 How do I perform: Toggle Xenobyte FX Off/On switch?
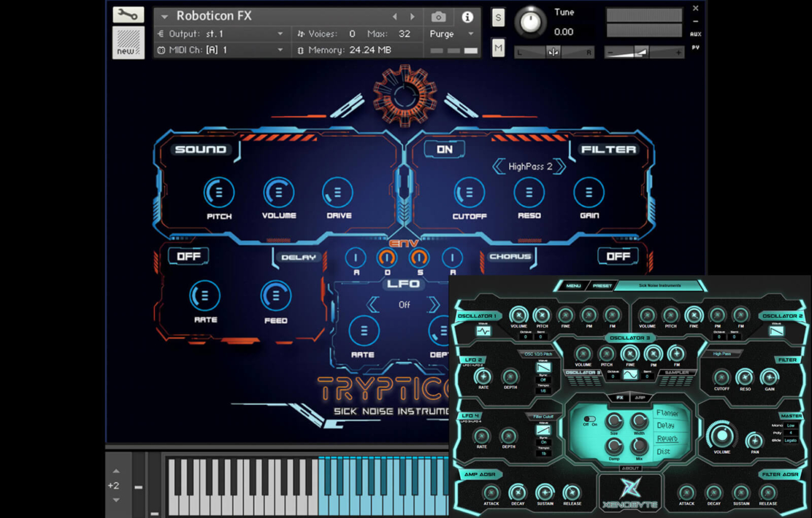tap(590, 419)
